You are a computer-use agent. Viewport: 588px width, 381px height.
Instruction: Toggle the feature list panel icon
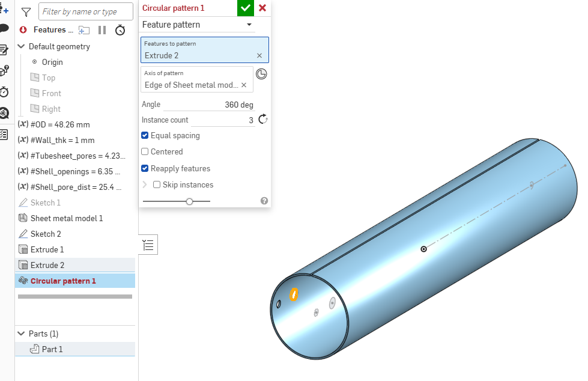[148, 245]
